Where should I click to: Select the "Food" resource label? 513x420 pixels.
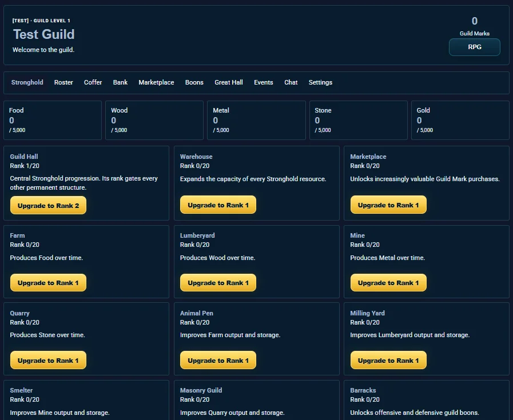click(x=17, y=110)
